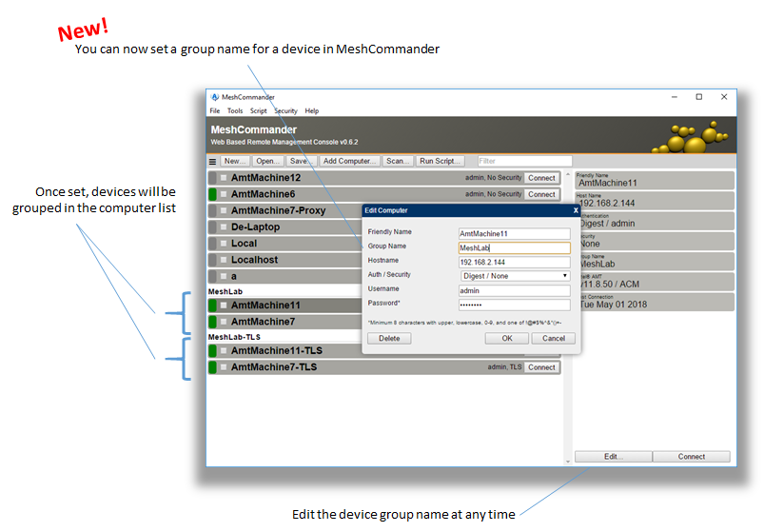
Task: Open the Tools menu
Action: (235, 111)
